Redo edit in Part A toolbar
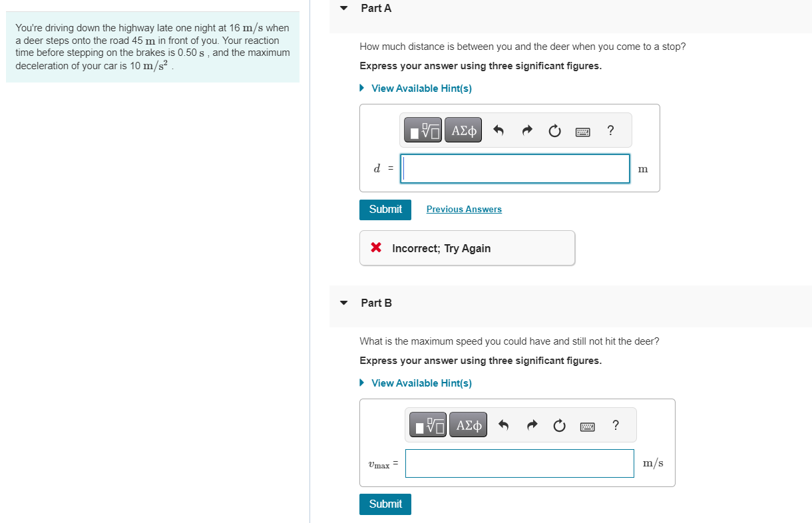 click(x=526, y=131)
